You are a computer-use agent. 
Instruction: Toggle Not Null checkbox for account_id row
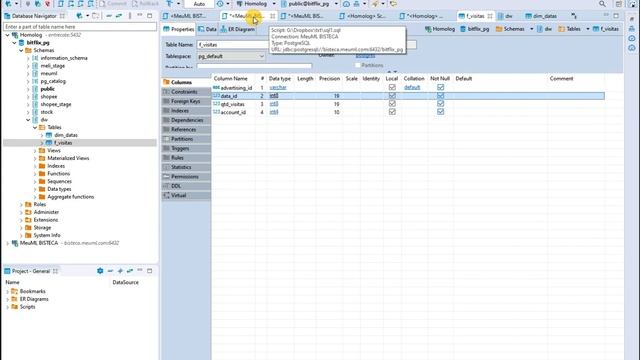(440, 112)
